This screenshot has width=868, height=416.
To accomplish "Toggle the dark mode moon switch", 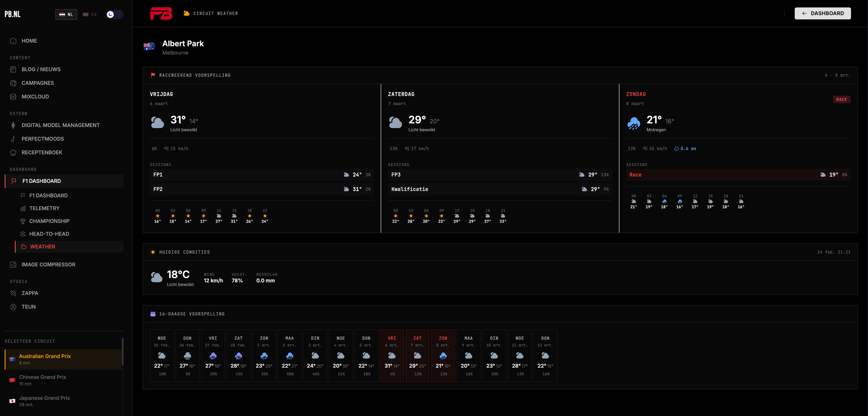I will pos(114,15).
